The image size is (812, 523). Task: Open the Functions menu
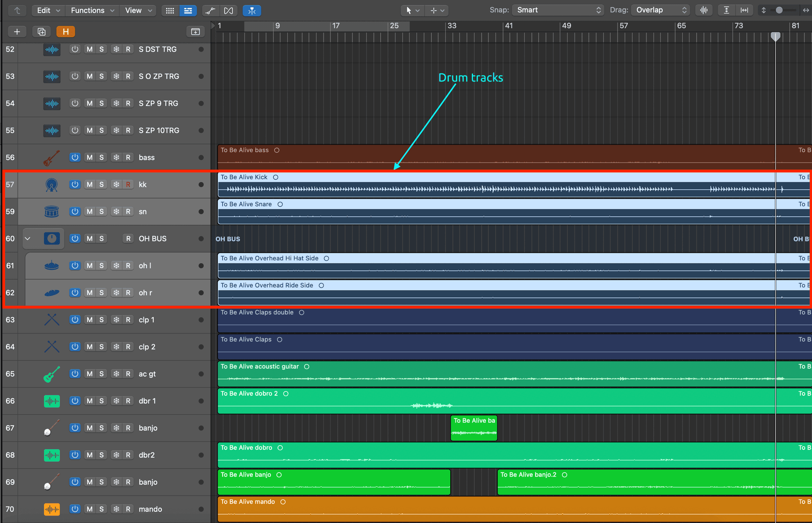coord(92,10)
